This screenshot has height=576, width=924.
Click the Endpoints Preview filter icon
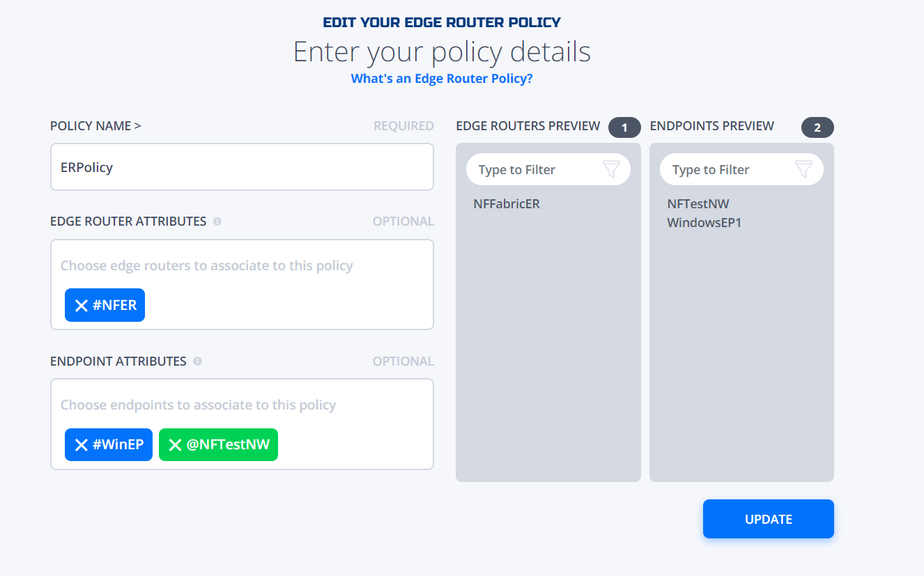pos(803,169)
